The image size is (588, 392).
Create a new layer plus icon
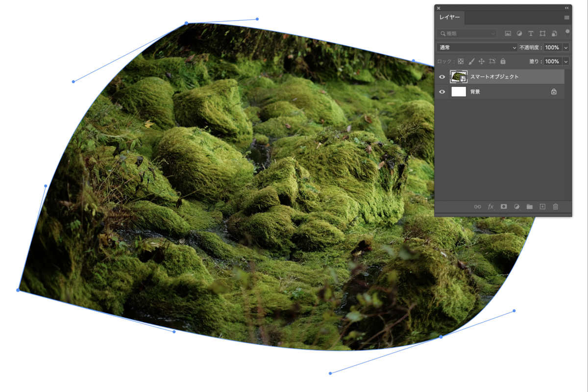coord(542,207)
